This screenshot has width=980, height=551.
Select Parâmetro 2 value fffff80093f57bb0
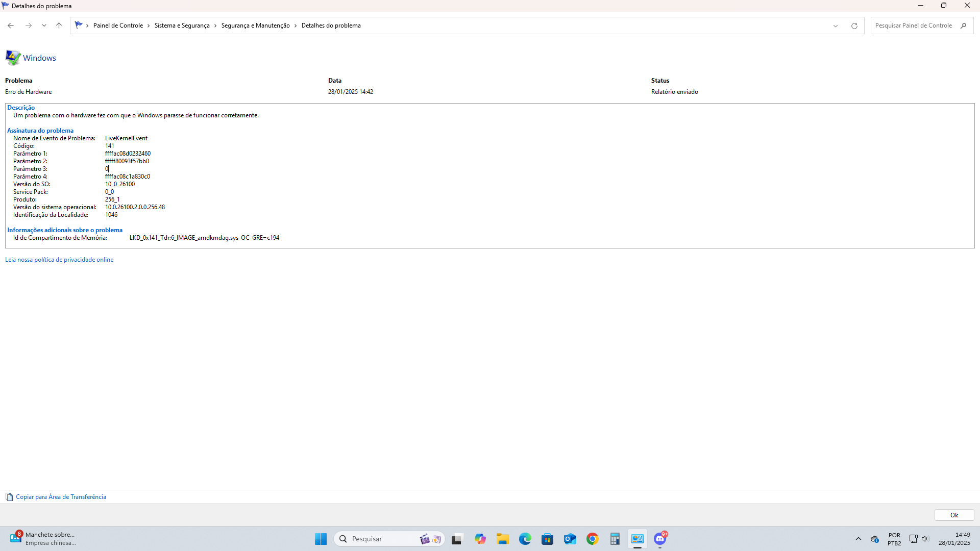click(x=127, y=161)
